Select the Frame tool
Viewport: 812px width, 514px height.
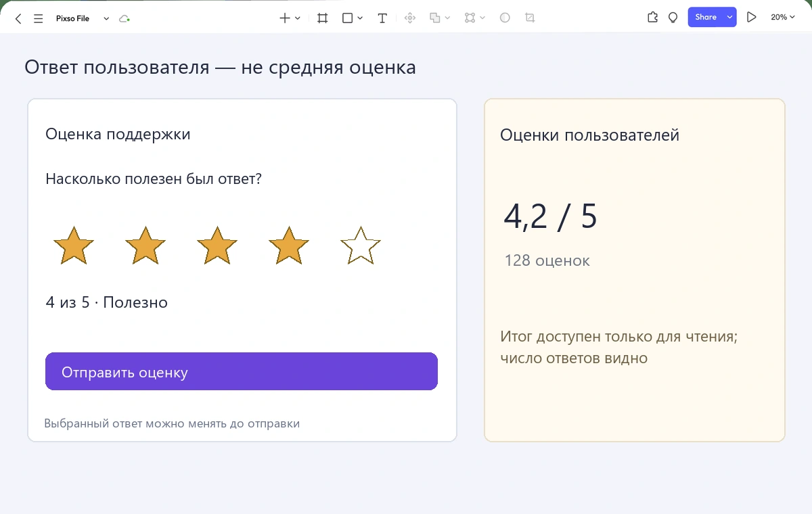[x=323, y=18]
